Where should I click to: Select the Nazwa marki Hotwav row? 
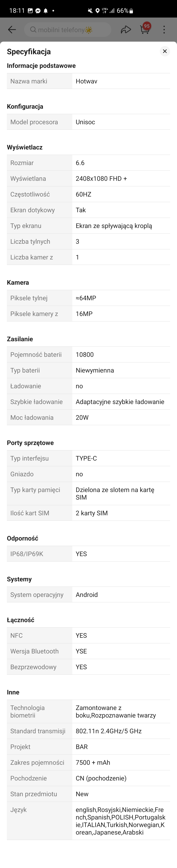pos(88,81)
